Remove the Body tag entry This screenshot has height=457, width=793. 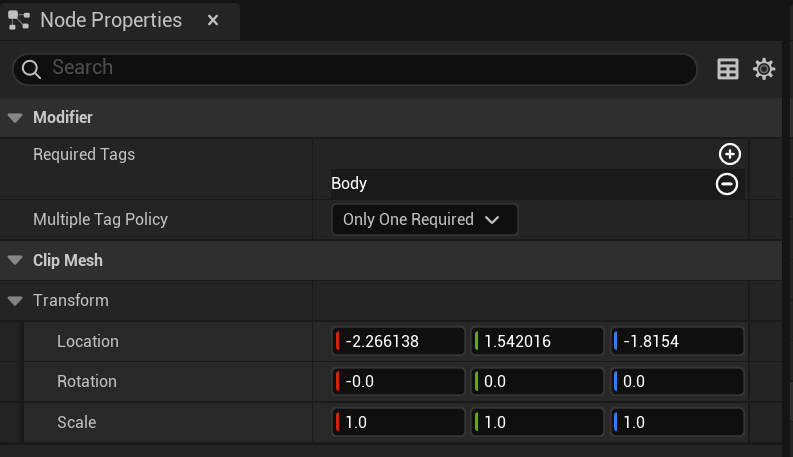tap(727, 184)
